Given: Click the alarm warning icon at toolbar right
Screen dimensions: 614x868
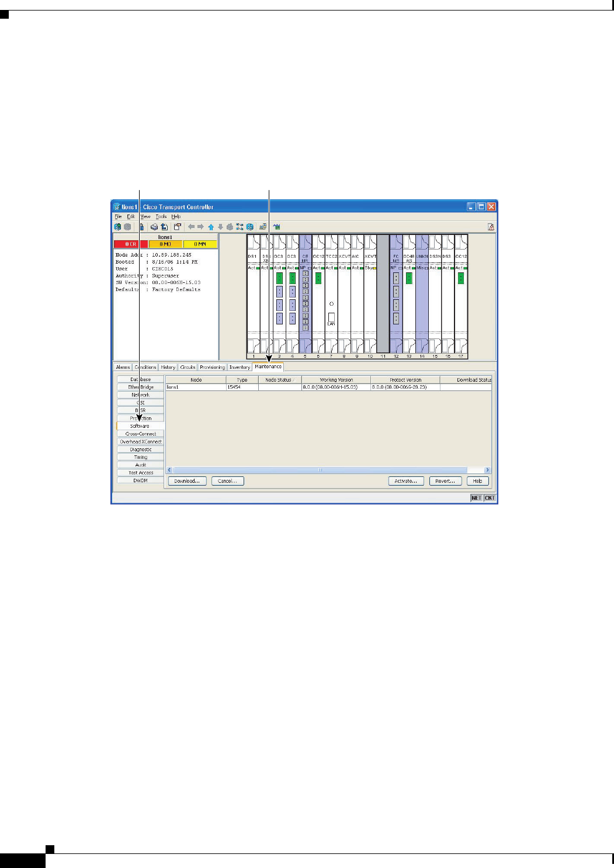Looking at the screenshot, I should 491,227.
